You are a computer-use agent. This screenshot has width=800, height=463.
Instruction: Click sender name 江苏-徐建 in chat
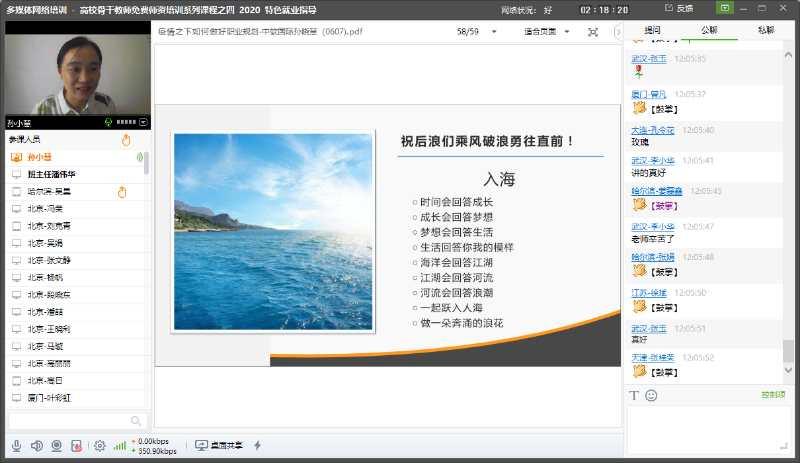[x=649, y=293]
